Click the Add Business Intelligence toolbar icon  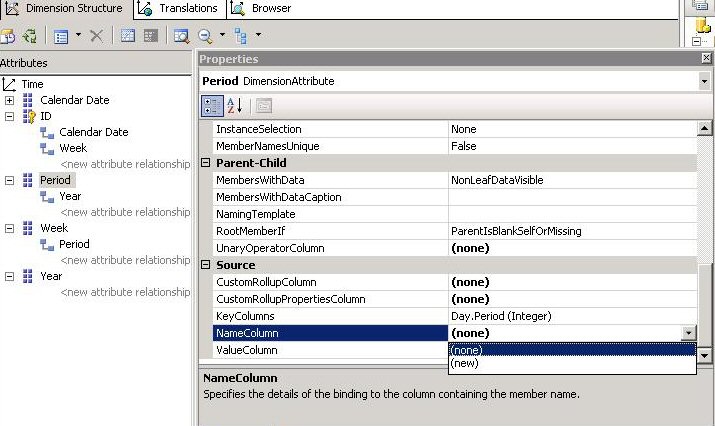click(8, 36)
